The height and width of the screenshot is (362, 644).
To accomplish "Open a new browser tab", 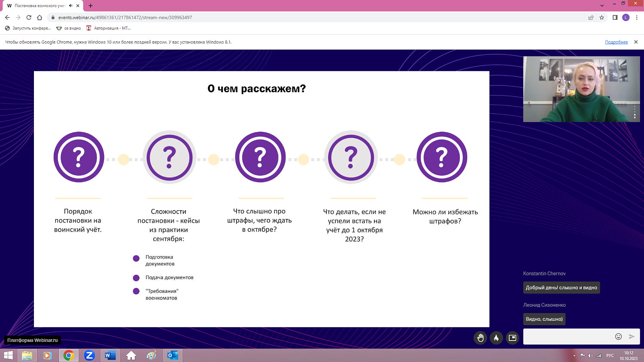I will tap(91, 6).
